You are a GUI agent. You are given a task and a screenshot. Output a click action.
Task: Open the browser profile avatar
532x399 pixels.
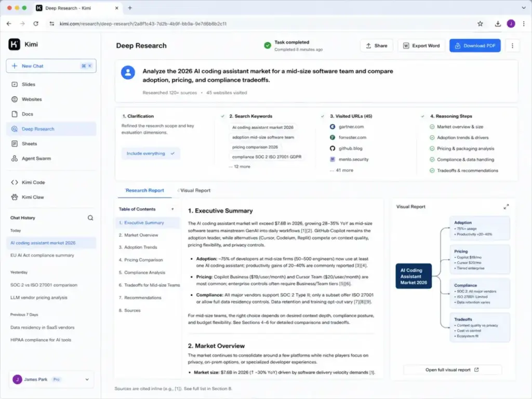pos(511,24)
